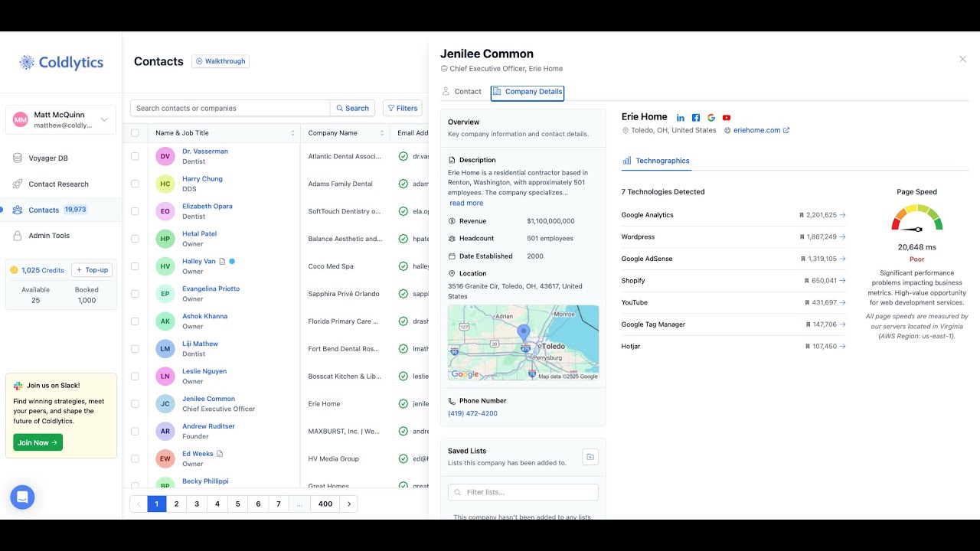Open Erie Home LinkedIn icon

tap(681, 118)
